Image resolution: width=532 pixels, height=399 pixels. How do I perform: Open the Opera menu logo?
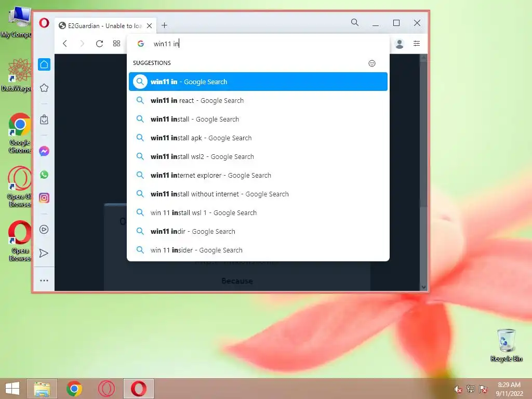click(x=44, y=23)
